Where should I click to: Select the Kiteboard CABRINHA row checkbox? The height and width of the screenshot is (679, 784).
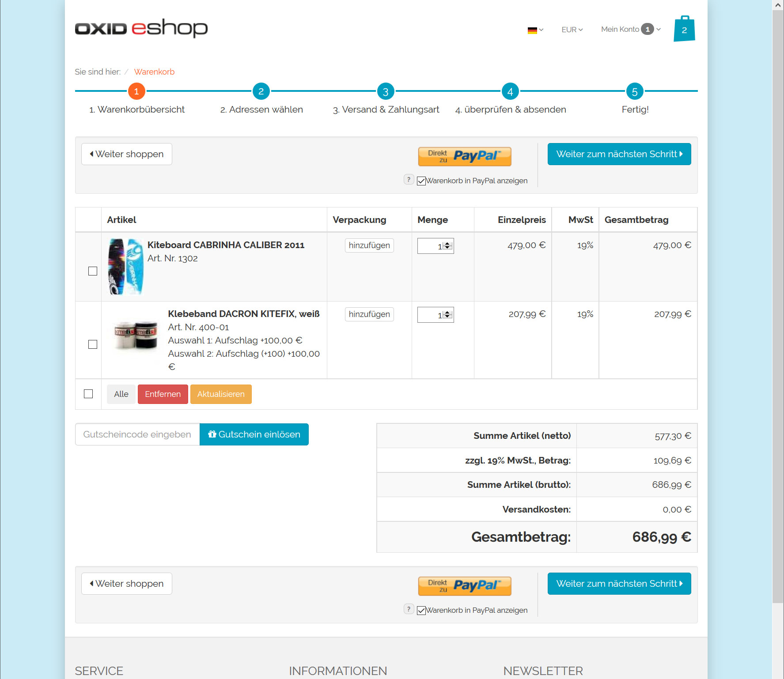93,271
